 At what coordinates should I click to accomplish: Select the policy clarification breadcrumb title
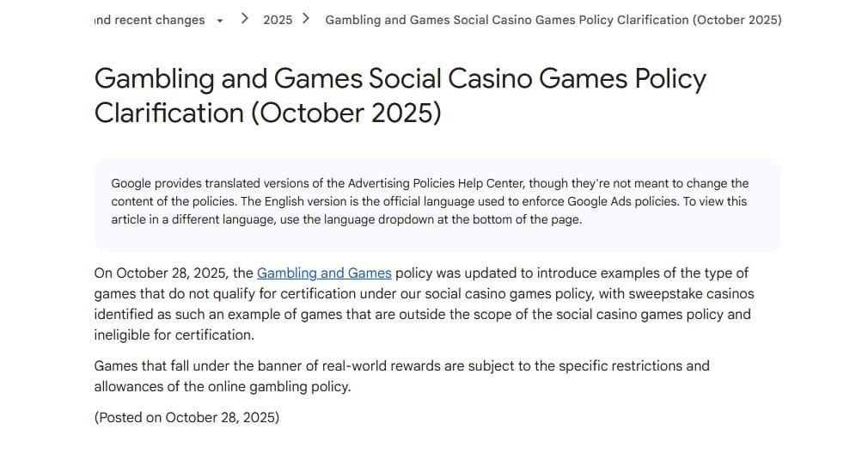point(553,20)
